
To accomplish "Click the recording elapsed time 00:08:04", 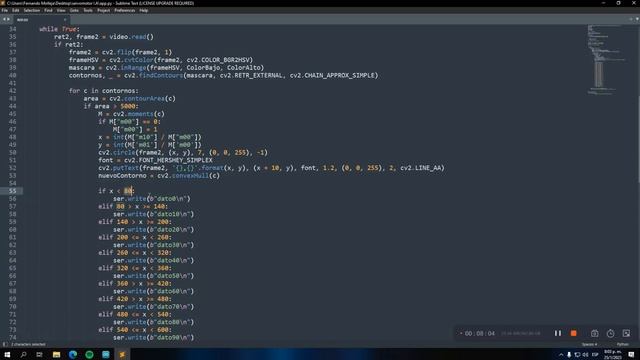I will point(480,333).
